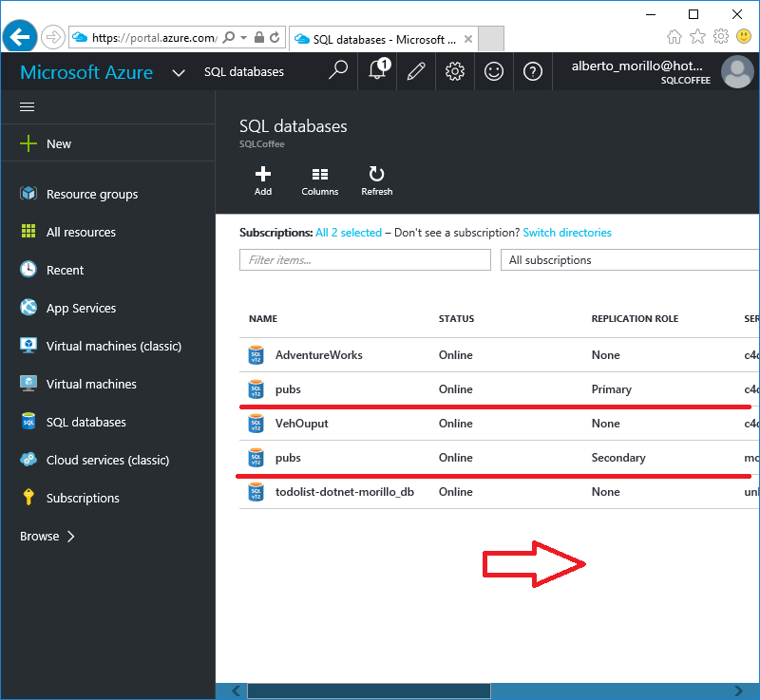This screenshot has width=760, height=700.
Task: Click the Switch directories link
Action: point(567,233)
